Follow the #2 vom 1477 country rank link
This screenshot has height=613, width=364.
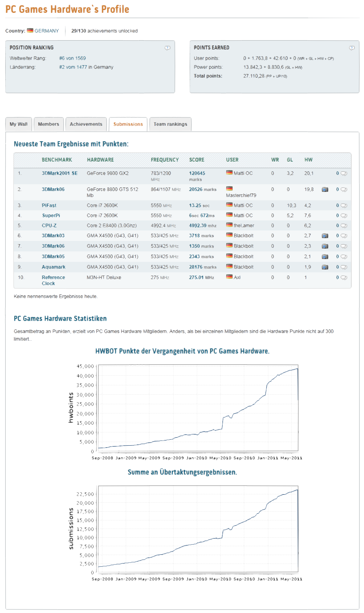[x=73, y=67]
